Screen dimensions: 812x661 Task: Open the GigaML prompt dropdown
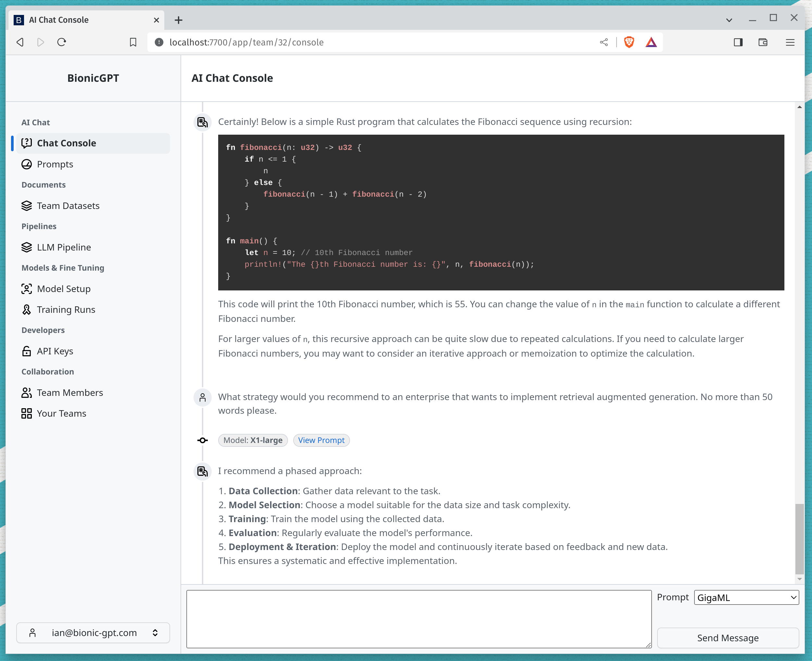746,597
